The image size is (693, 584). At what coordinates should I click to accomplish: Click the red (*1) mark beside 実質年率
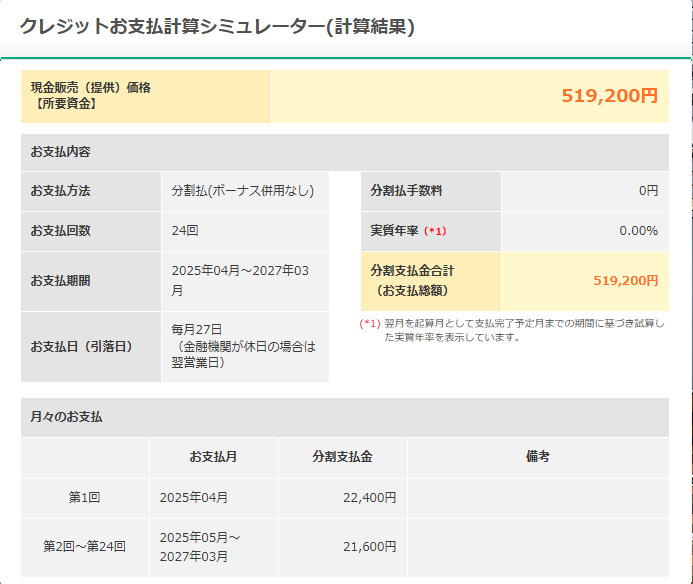pyautogui.click(x=435, y=231)
